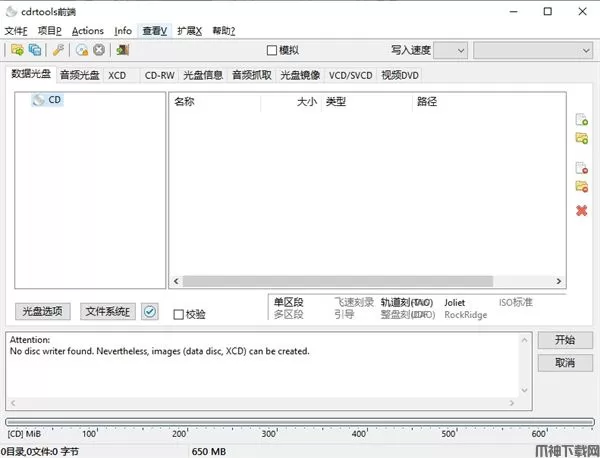Sort by the 大小 column header
Image resolution: width=600 pixels, height=458 pixels.
291,102
